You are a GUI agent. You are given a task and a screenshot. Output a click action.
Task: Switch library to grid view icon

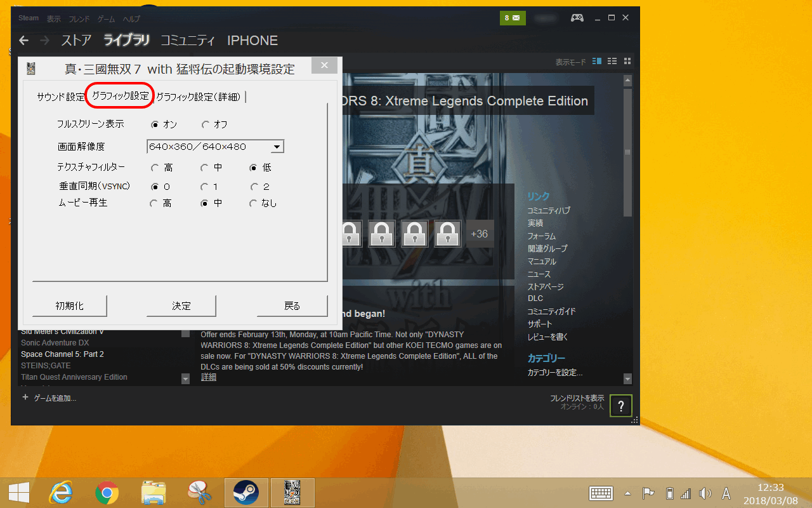(627, 62)
